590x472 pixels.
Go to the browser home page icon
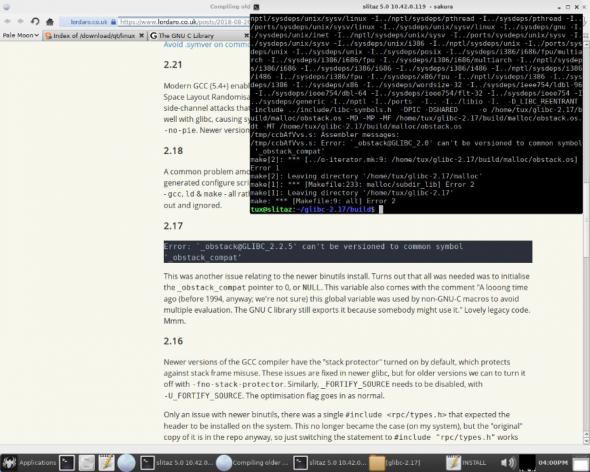click(50, 22)
